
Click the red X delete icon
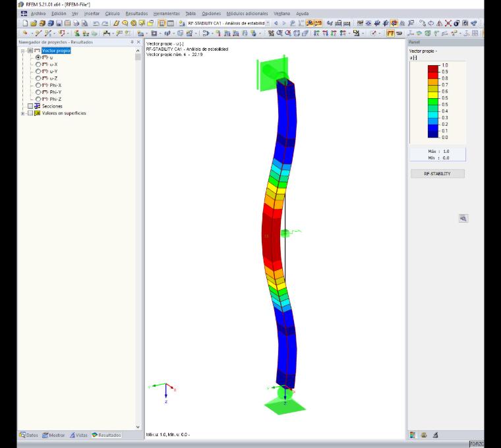point(448,23)
